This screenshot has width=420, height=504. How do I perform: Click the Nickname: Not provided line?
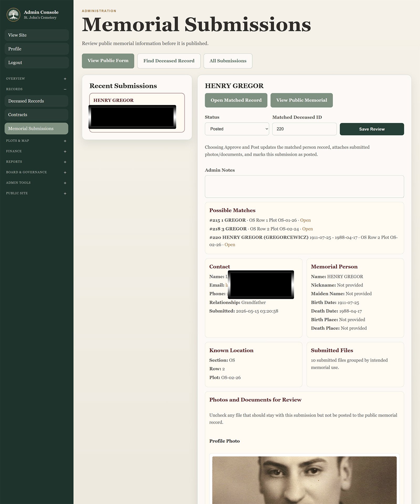[337, 285]
